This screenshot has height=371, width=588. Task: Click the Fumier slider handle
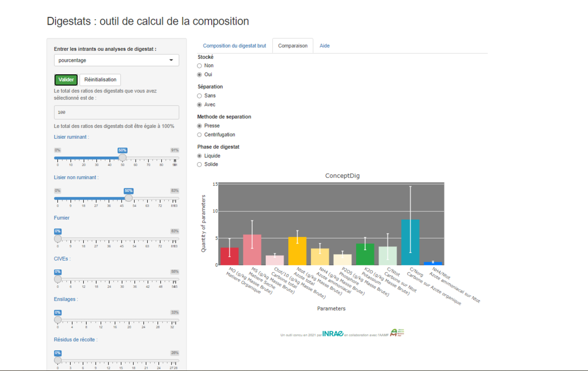click(x=58, y=239)
